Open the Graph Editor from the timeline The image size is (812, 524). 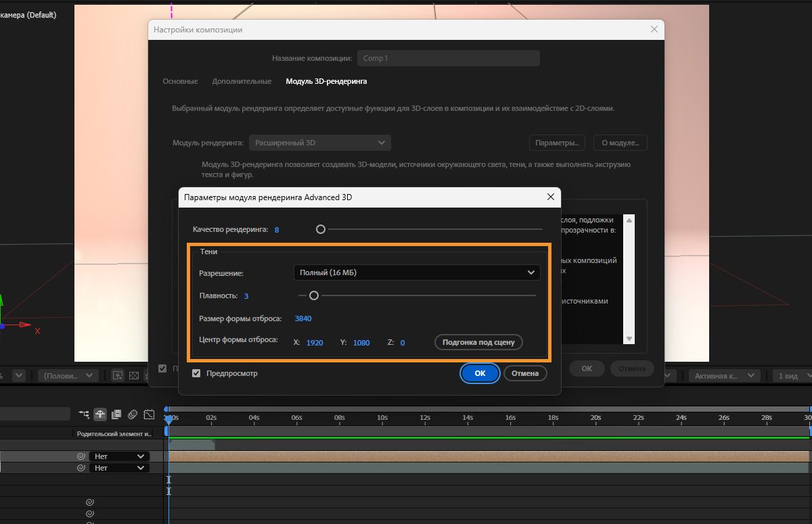150,414
